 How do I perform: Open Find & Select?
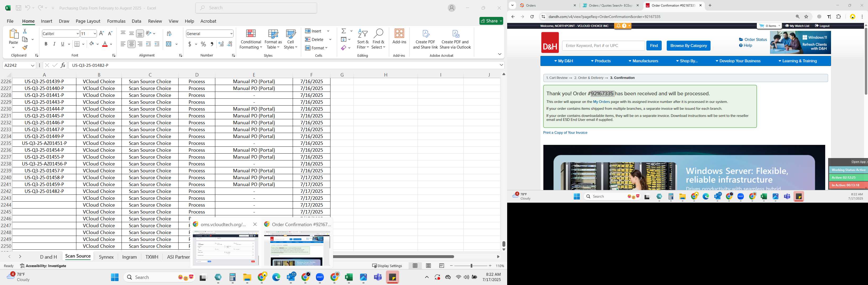378,39
